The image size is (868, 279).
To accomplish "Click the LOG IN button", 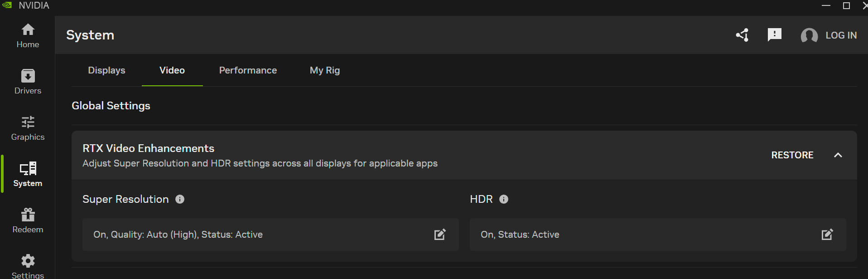I will (x=841, y=35).
